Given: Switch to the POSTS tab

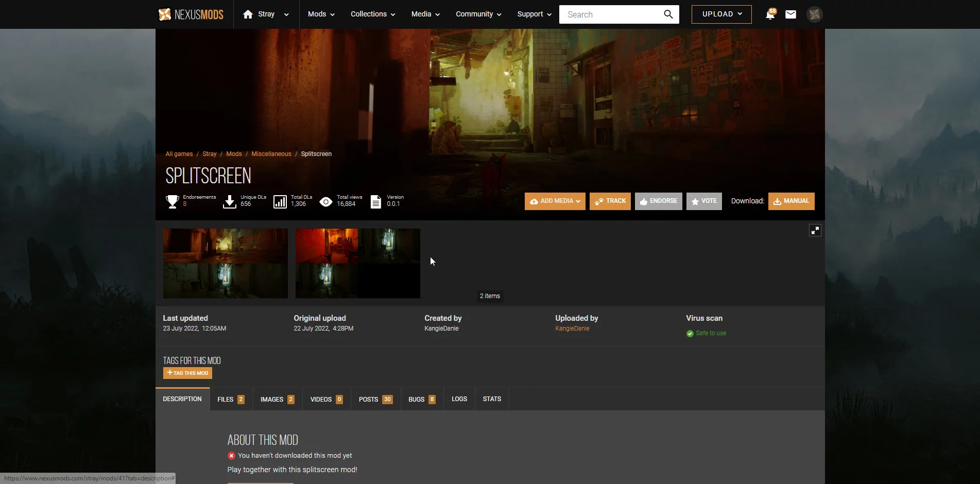Looking at the screenshot, I should pos(375,399).
